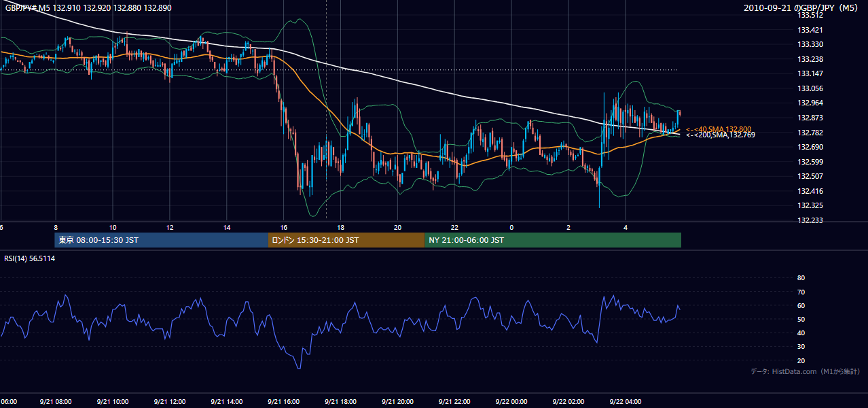Click price axis label 133.056

[810, 88]
